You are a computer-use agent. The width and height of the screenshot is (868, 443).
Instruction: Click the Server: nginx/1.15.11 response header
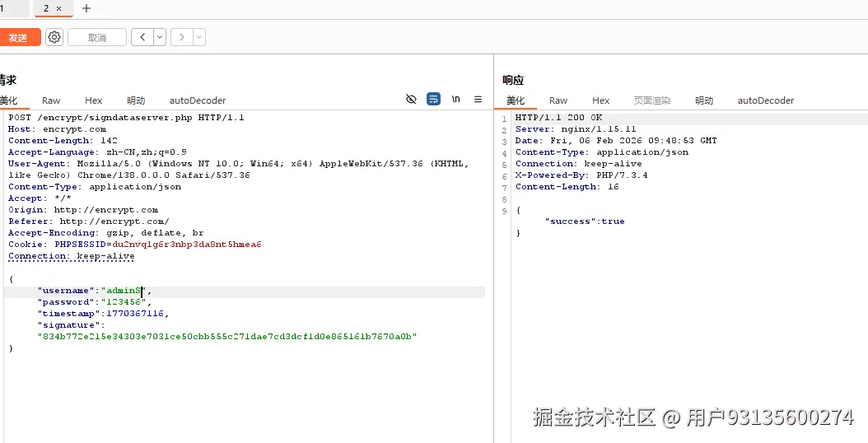click(576, 129)
